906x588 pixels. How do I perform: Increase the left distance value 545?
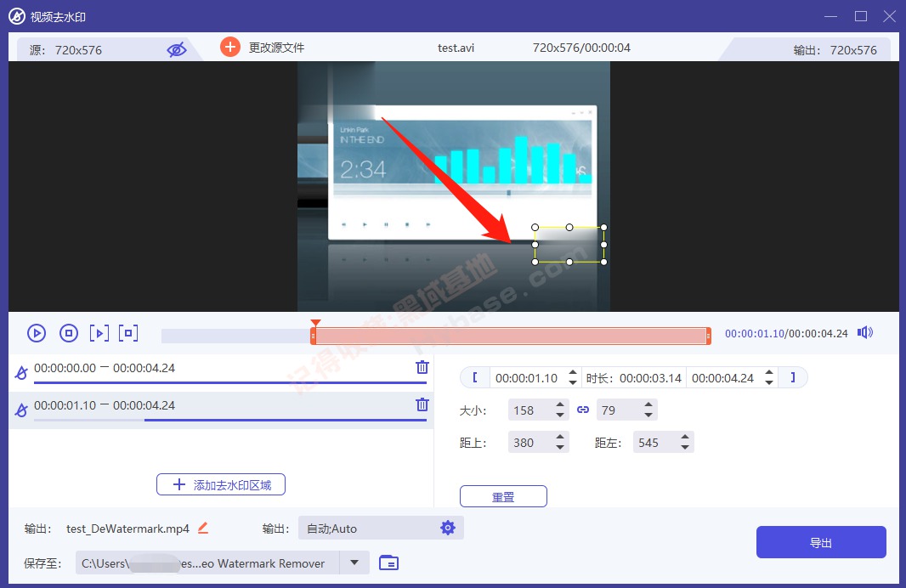click(x=685, y=438)
